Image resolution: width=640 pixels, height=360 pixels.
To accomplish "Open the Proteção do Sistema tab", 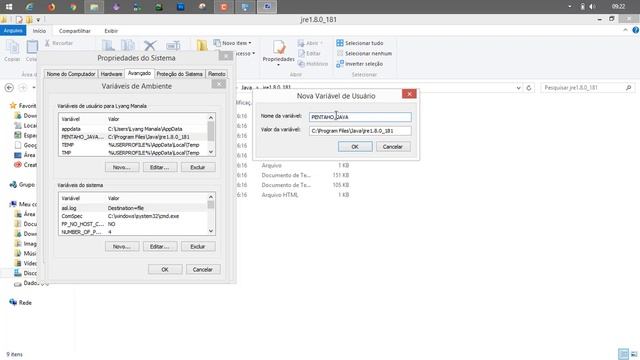I will click(180, 74).
